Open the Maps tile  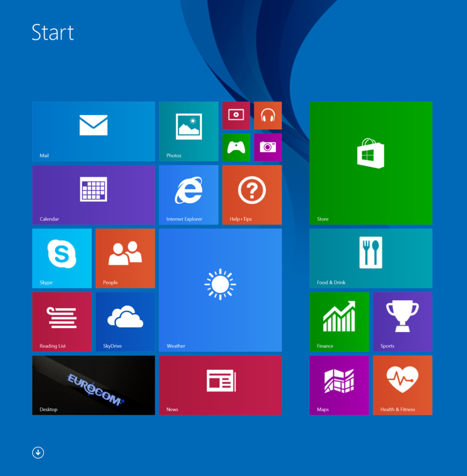coord(339,385)
